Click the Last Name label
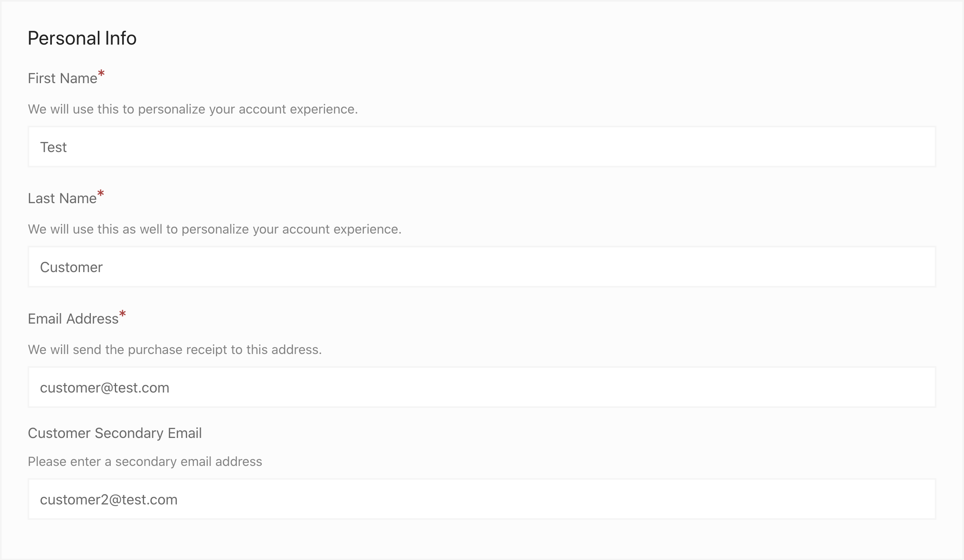964x560 pixels. [x=62, y=198]
